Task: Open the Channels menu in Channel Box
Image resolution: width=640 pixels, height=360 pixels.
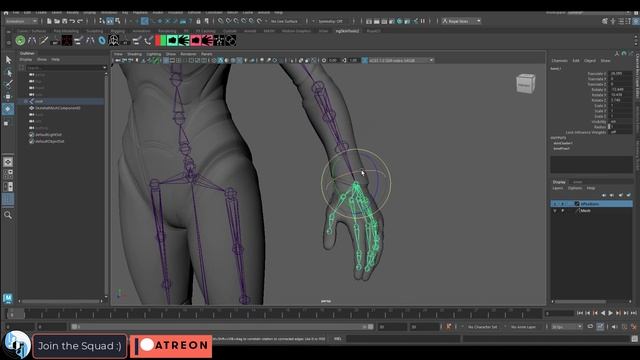Action: 560,61
